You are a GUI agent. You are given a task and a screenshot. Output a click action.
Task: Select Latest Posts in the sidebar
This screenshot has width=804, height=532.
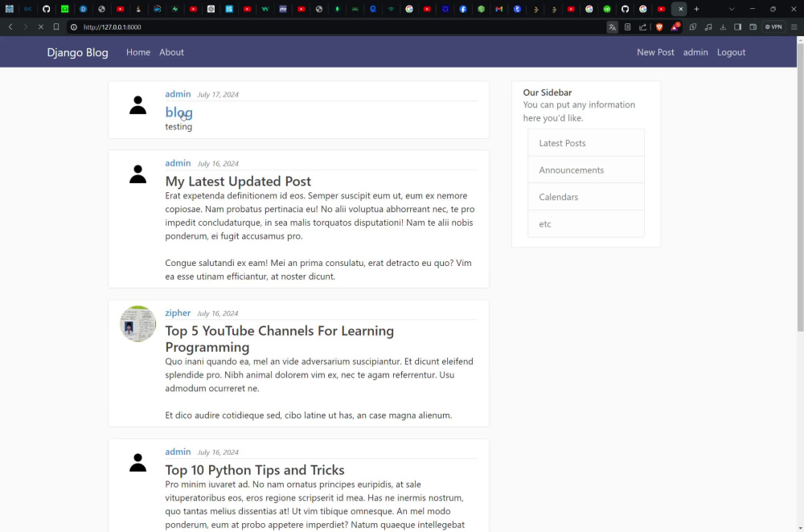[x=586, y=143]
